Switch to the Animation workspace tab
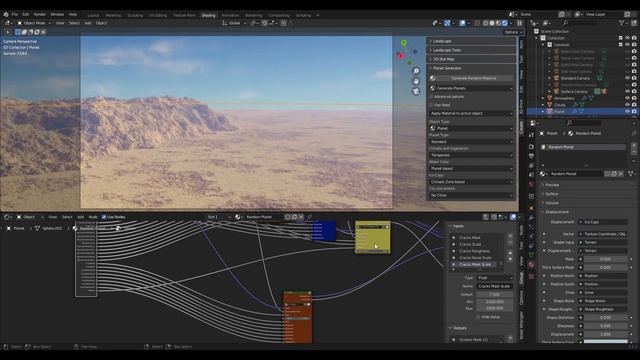Viewport: 640px width, 360px height. click(230, 16)
